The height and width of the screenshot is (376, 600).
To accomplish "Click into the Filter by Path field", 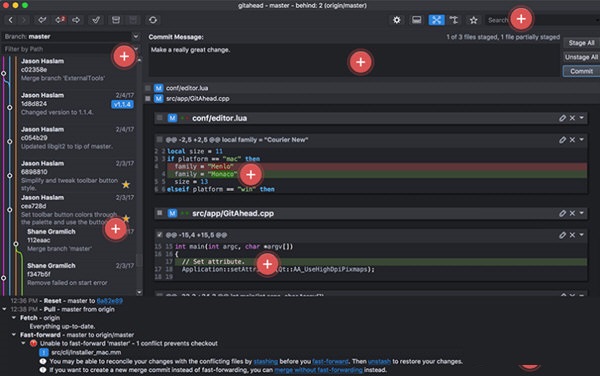I will pyautogui.click(x=69, y=49).
